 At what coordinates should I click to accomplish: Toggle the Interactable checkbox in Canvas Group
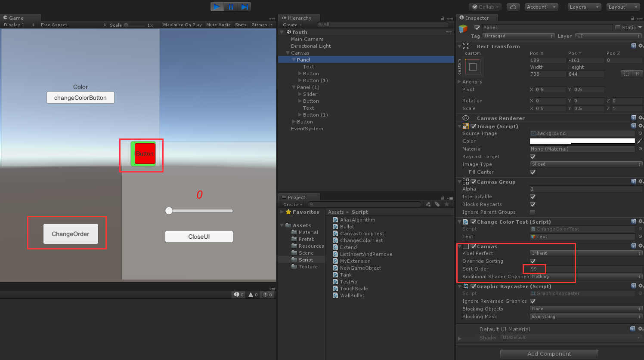coord(533,197)
